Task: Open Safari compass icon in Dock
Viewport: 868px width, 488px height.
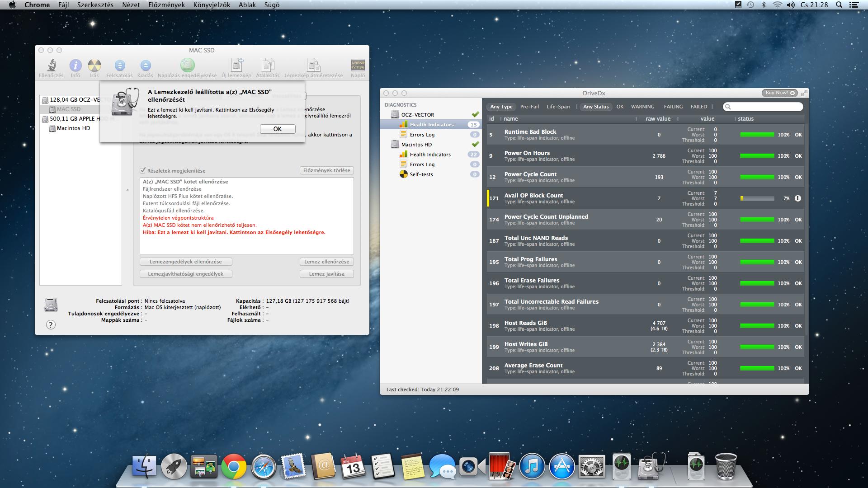Action: coord(264,466)
